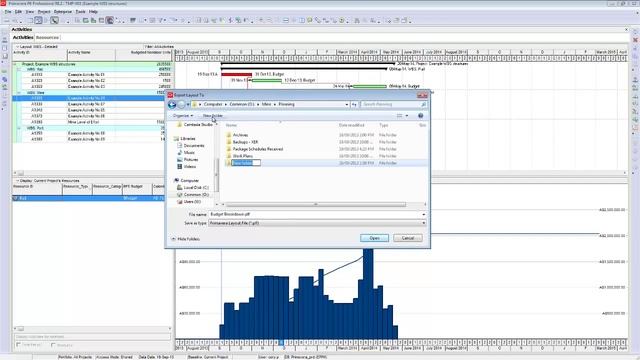640x360 pixels.
Task: Open Videos library
Action: coord(189,167)
